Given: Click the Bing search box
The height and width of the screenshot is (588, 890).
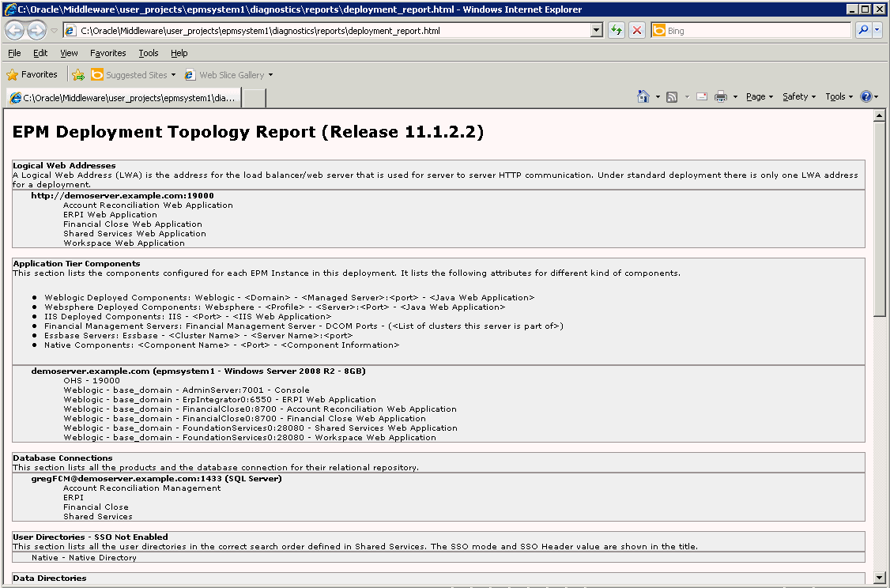Looking at the screenshot, I should [x=751, y=31].
